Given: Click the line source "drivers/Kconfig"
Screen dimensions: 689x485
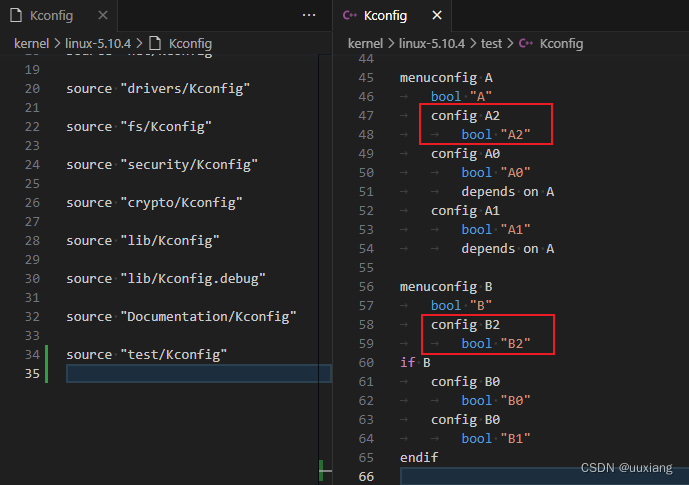Looking at the screenshot, I should (x=158, y=89).
